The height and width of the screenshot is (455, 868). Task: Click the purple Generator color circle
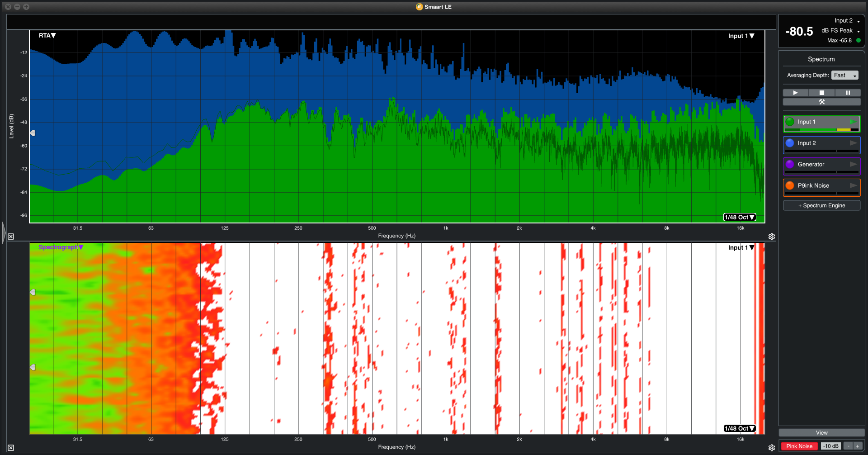coord(790,164)
